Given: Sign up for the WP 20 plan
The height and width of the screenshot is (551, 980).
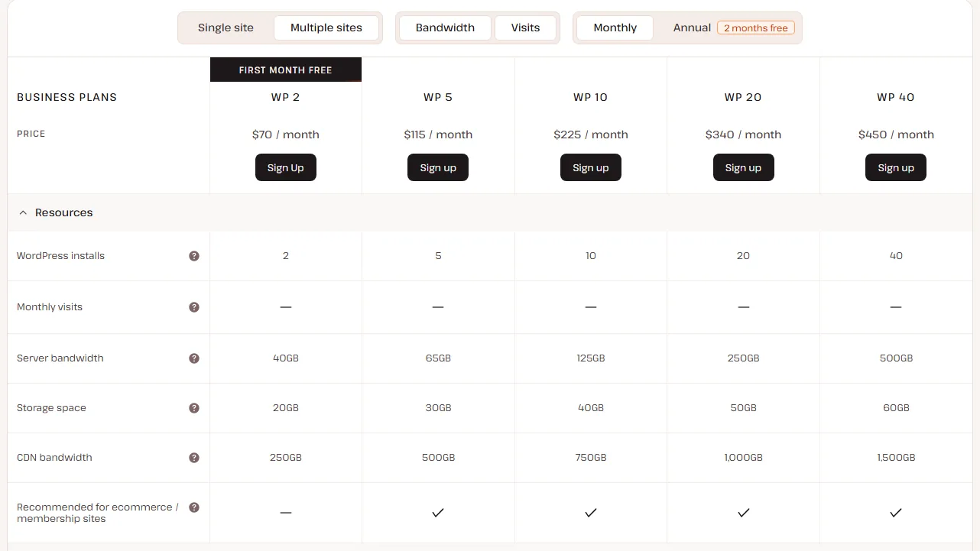Looking at the screenshot, I should [x=743, y=168].
